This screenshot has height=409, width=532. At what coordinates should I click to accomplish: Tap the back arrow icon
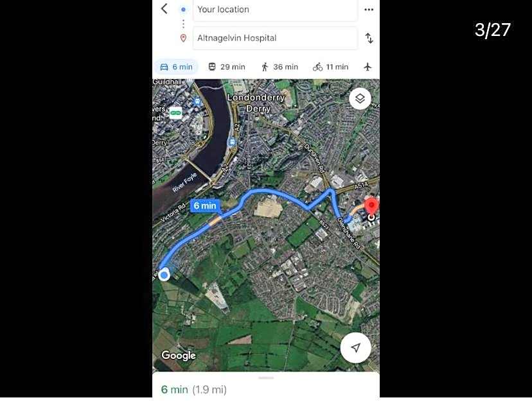[164, 9]
